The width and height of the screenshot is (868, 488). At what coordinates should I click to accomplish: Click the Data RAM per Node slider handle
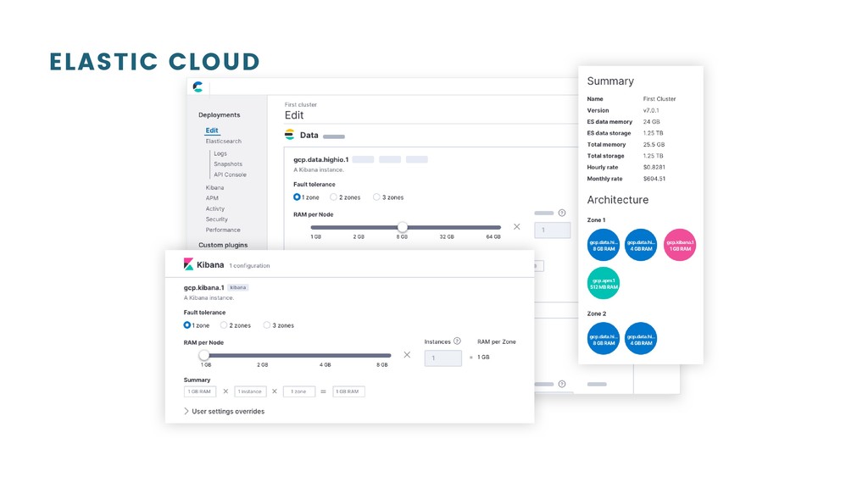(403, 227)
